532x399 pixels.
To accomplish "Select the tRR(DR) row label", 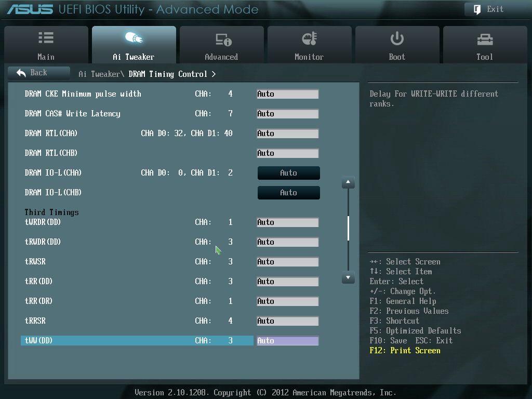I will [38, 301].
